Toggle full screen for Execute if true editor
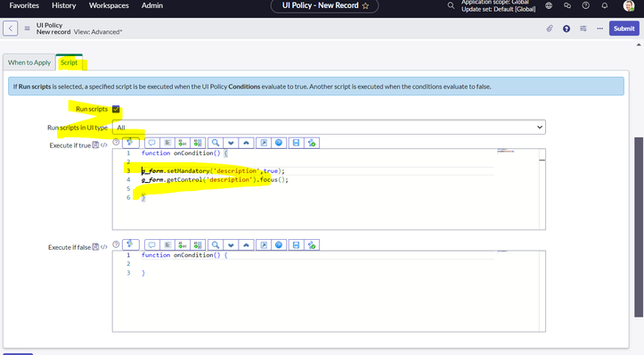This screenshot has height=355, width=644. tap(264, 143)
